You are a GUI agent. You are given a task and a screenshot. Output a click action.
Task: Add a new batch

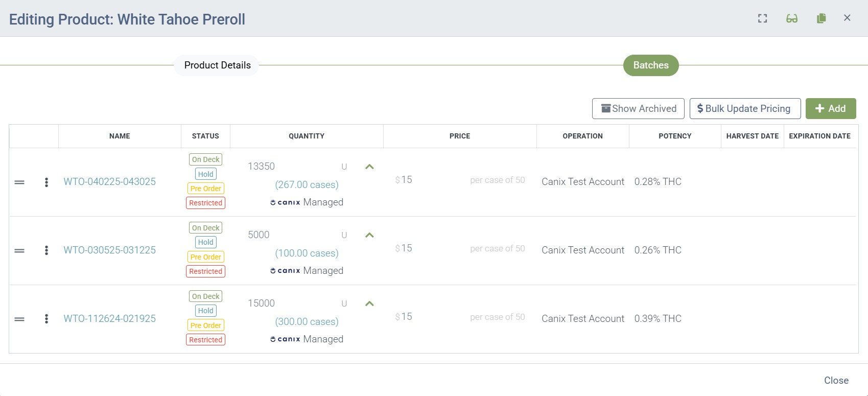(830, 109)
